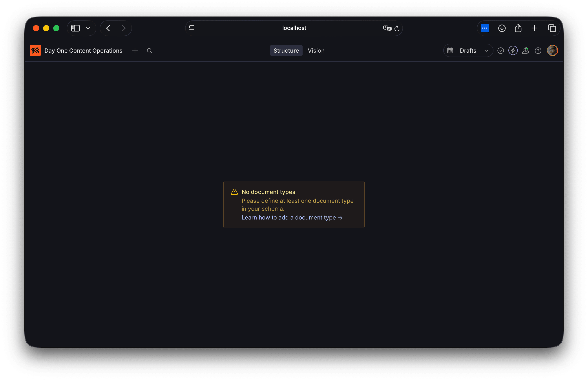Click the Safari share icon

(518, 28)
